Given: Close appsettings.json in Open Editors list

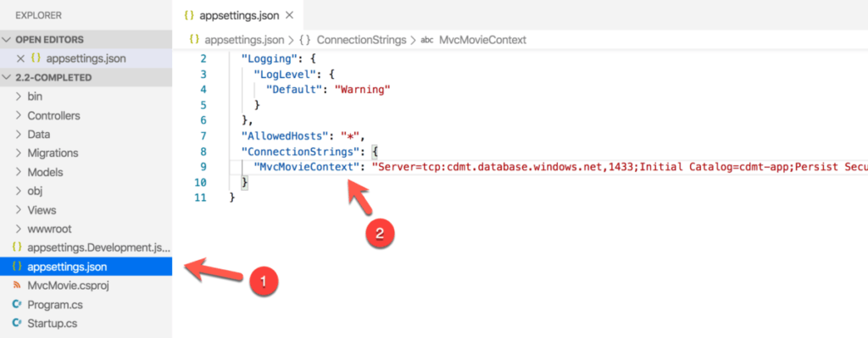Looking at the screenshot, I should click(x=20, y=58).
